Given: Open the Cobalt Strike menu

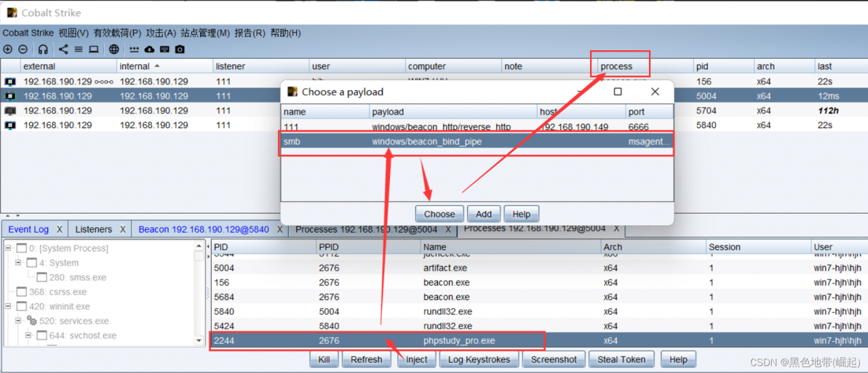Looking at the screenshot, I should pos(28,33).
